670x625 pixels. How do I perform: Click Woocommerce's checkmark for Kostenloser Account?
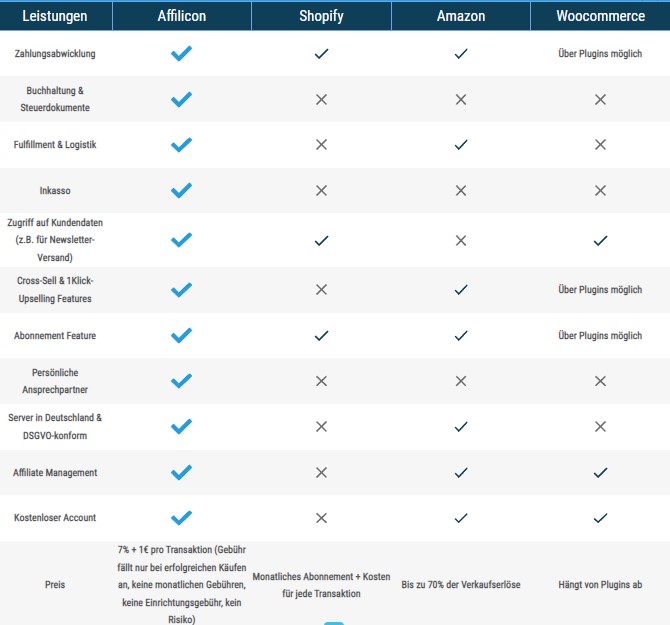click(x=600, y=518)
